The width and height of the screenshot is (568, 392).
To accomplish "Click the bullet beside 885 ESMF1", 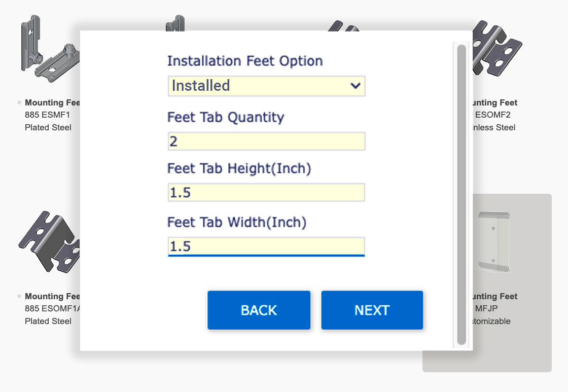I will coord(19,102).
